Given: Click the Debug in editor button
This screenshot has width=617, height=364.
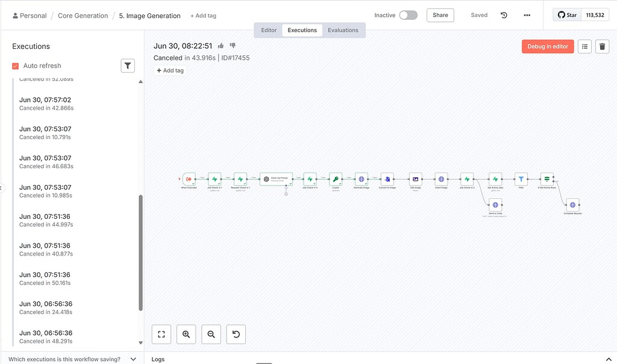Looking at the screenshot, I should click(x=547, y=46).
